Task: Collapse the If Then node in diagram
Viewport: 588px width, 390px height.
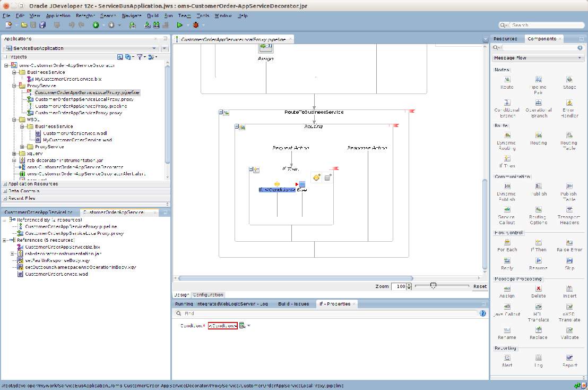Action: [x=251, y=169]
